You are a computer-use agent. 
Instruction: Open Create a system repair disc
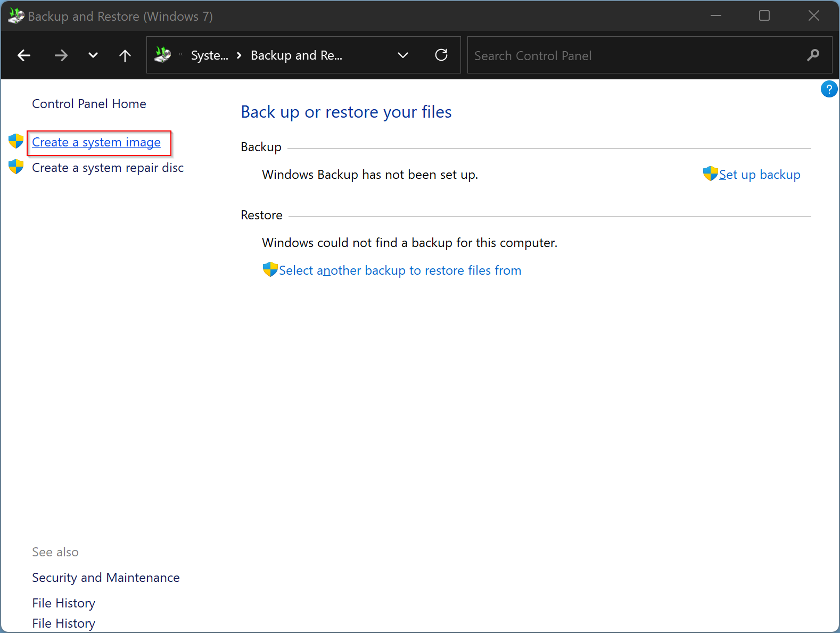click(x=108, y=168)
